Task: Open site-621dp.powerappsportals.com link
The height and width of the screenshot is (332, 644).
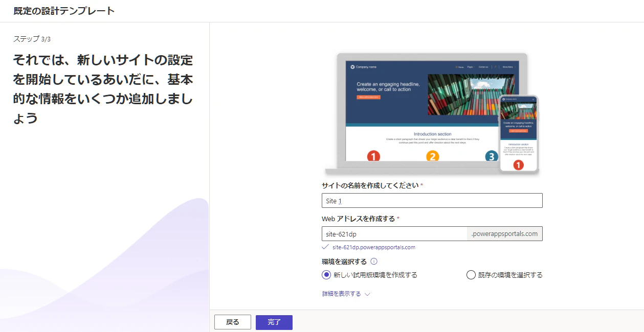Action: pos(374,247)
